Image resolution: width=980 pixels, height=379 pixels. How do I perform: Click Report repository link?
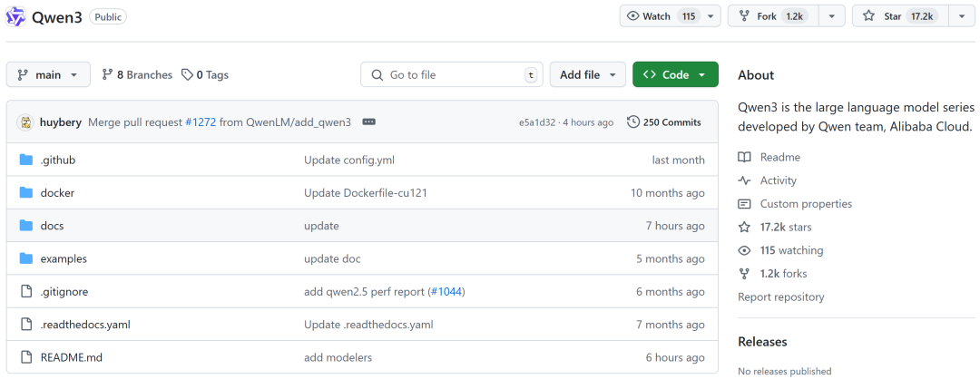780,296
